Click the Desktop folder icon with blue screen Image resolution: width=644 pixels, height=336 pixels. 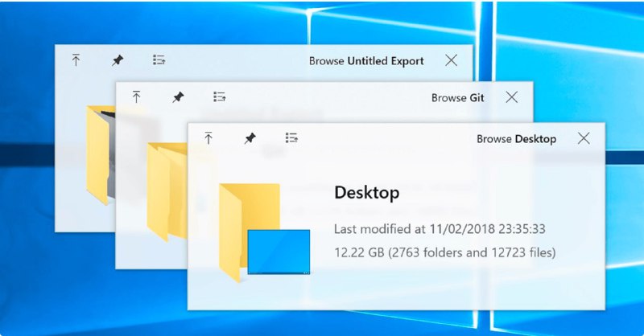(x=262, y=233)
